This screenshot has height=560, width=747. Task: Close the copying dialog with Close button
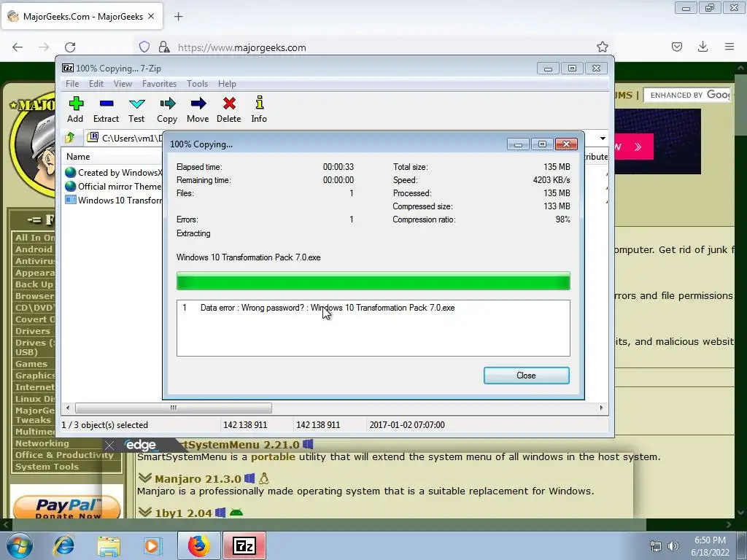[x=527, y=376]
